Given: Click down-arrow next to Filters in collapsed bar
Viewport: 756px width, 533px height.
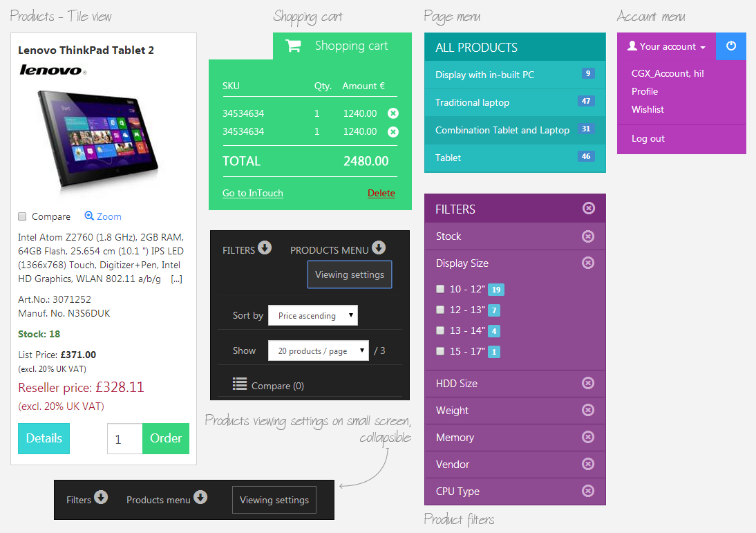Looking at the screenshot, I should click(x=101, y=497).
